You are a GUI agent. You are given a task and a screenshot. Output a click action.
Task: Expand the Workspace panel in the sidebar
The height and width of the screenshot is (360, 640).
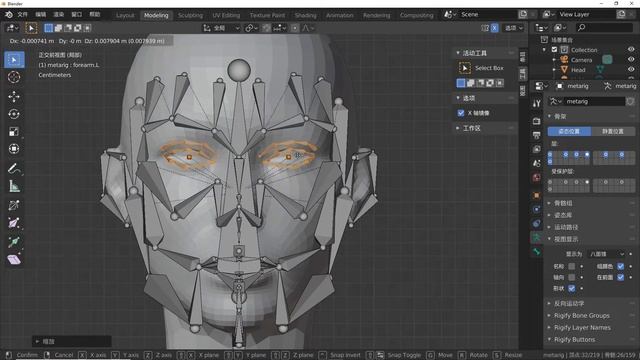[x=471, y=128]
